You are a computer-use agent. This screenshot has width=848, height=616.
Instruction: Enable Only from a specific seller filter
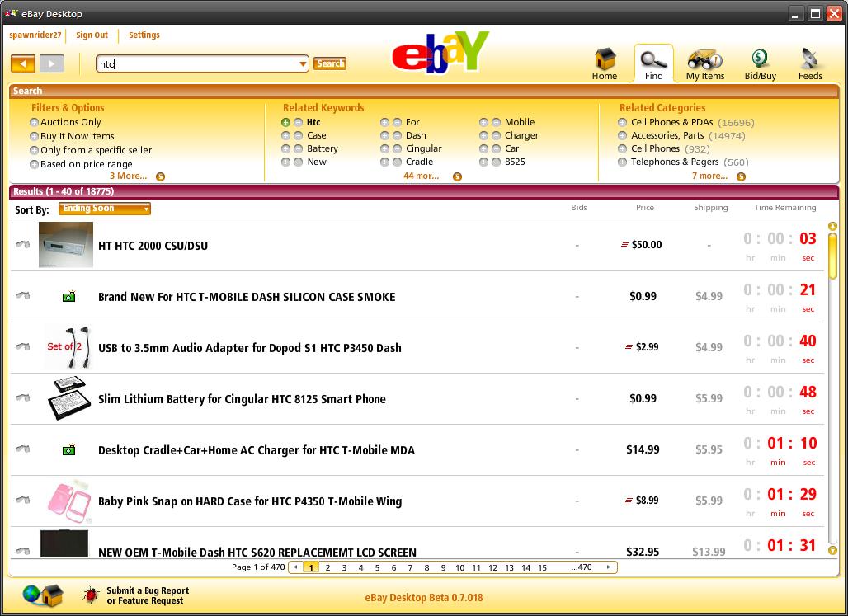pyautogui.click(x=34, y=150)
